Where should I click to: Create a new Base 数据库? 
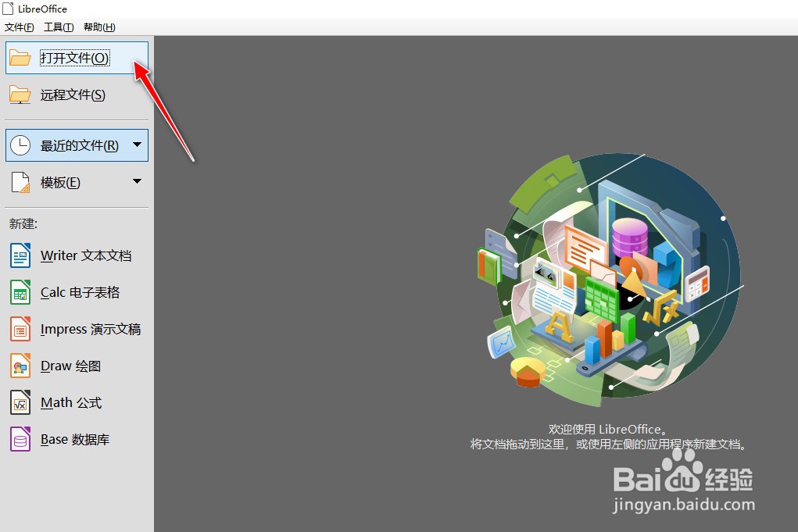pyautogui.click(x=77, y=440)
